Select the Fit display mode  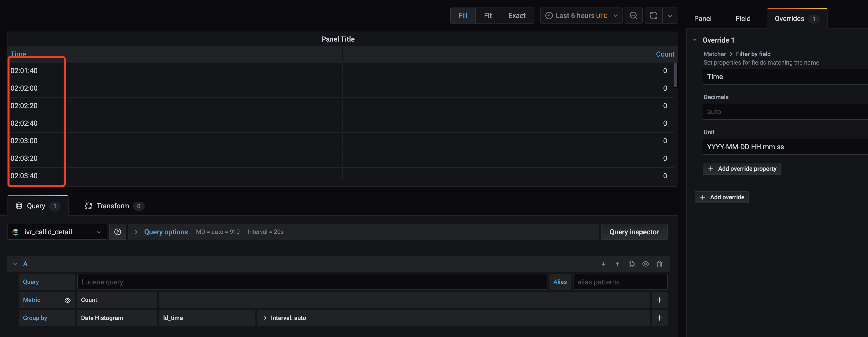[x=487, y=15]
